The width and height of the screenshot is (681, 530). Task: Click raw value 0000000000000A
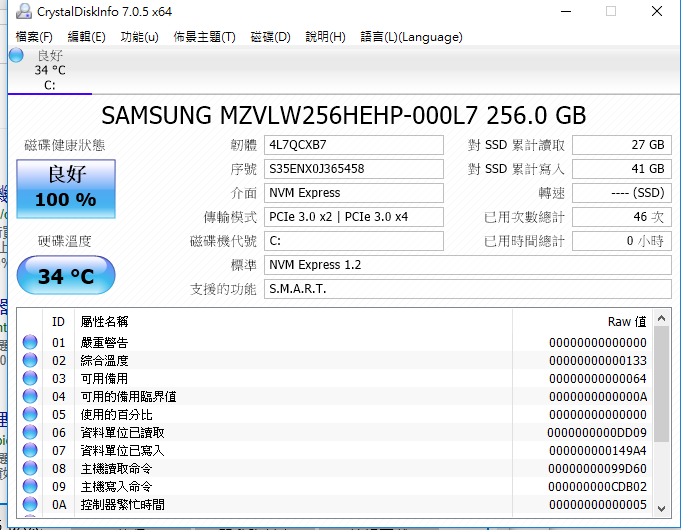[598, 397]
